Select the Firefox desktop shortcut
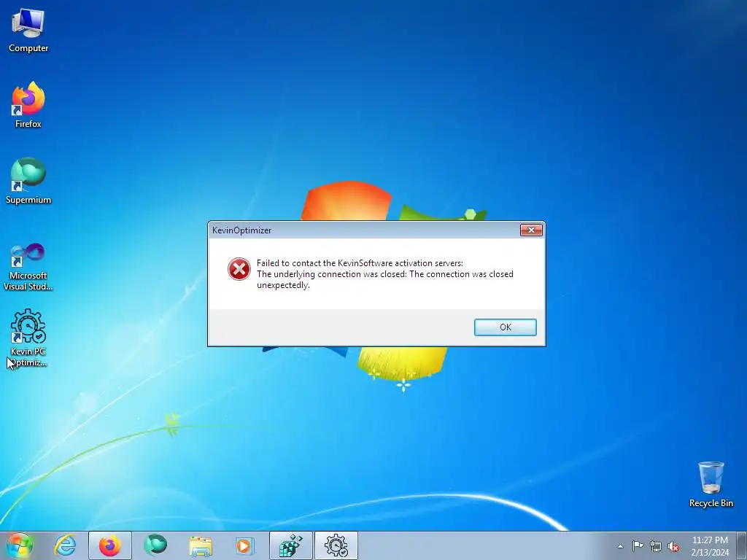747x560 pixels. click(x=28, y=105)
